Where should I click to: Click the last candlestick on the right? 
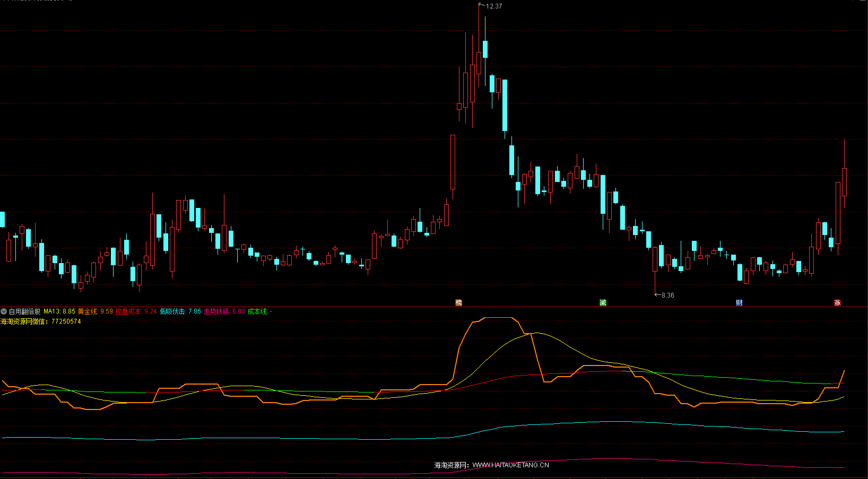point(844,182)
